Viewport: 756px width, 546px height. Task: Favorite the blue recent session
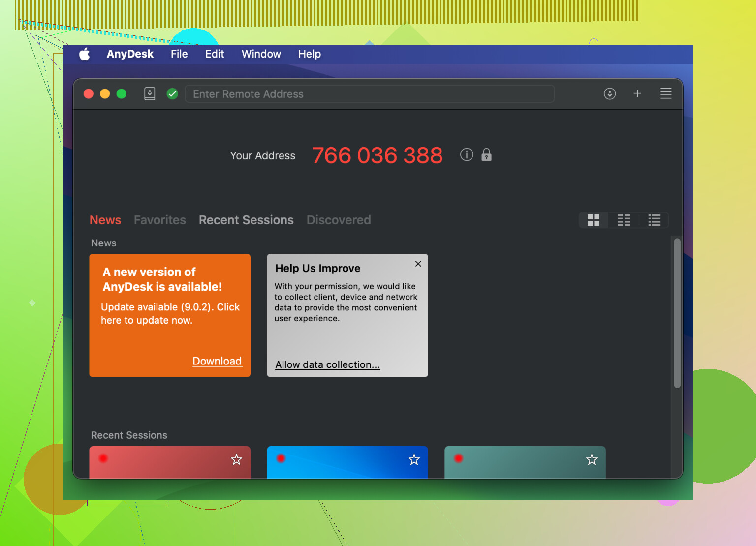point(414,460)
